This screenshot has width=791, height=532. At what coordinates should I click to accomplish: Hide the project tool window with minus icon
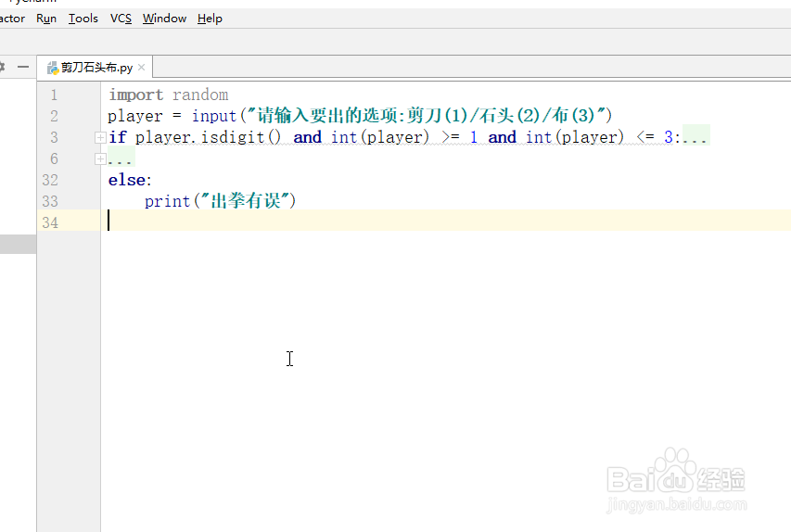pyautogui.click(x=22, y=67)
